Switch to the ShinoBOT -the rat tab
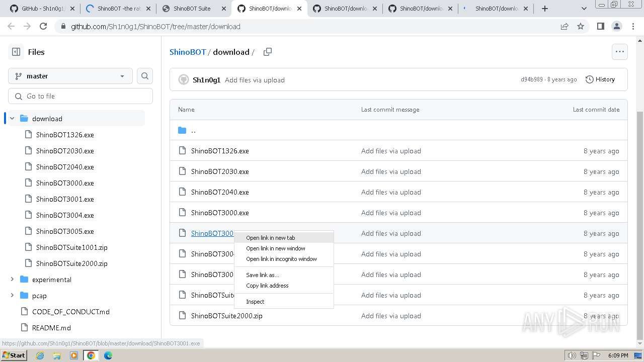644x362 pixels. [x=119, y=9]
